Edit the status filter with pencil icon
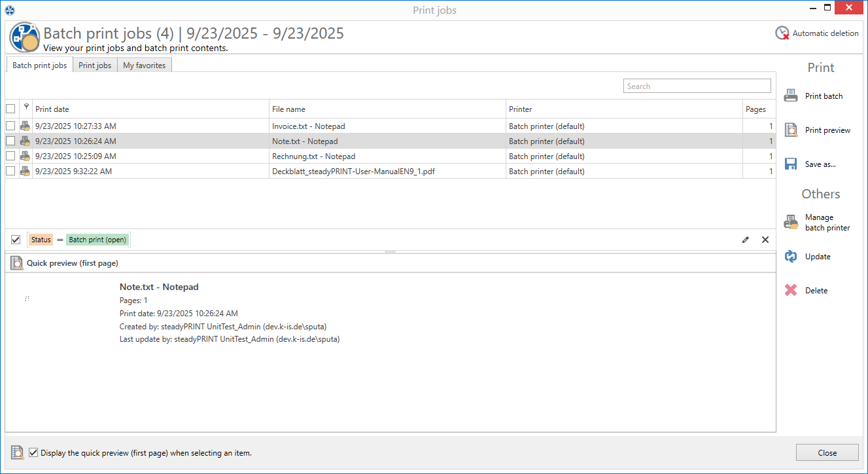 tap(746, 240)
